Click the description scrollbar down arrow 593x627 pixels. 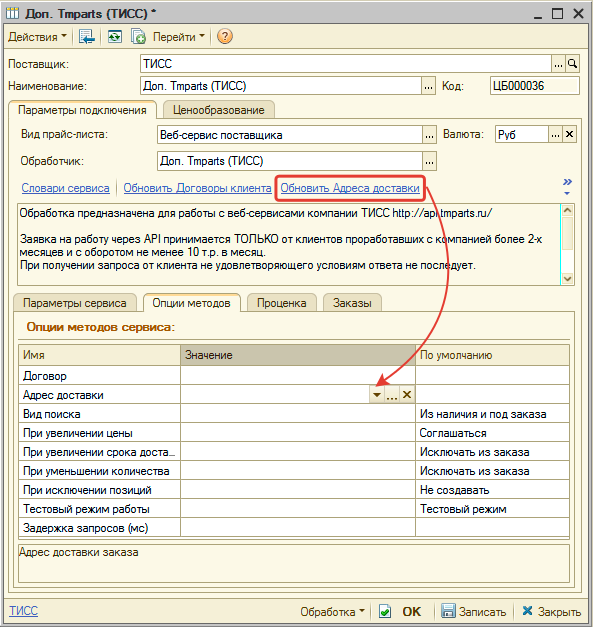[567, 278]
